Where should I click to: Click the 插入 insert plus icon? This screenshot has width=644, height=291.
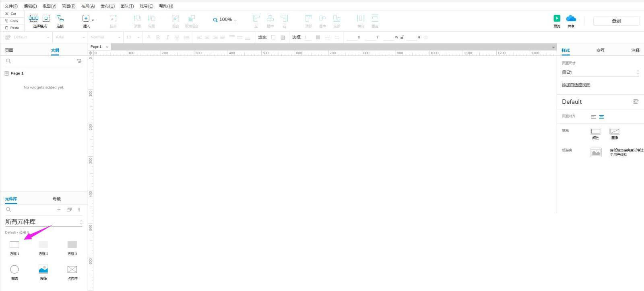[x=86, y=18]
